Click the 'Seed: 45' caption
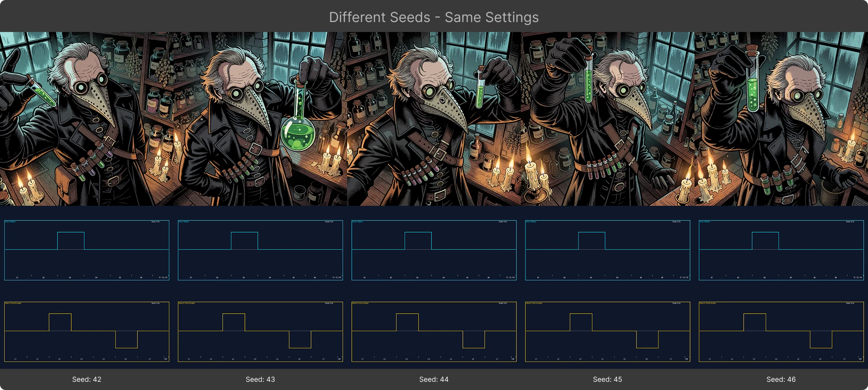Screen dimensions: 868x390 tap(608, 379)
